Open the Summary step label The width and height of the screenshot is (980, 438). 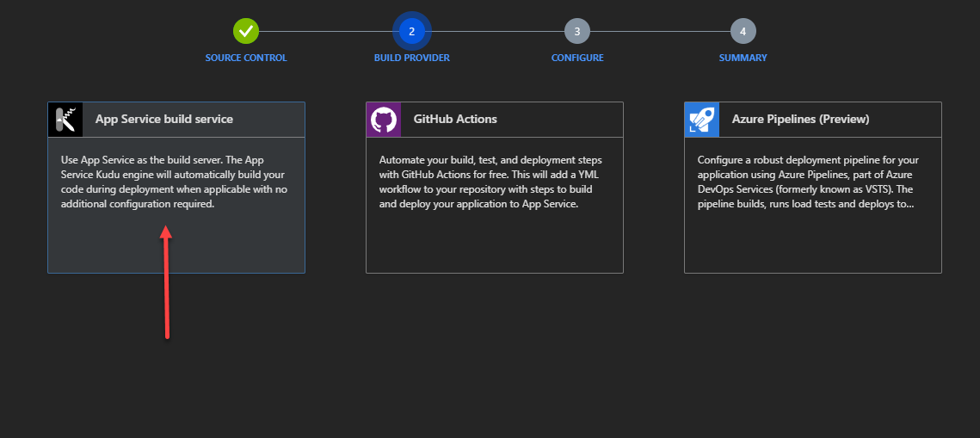pos(743,58)
